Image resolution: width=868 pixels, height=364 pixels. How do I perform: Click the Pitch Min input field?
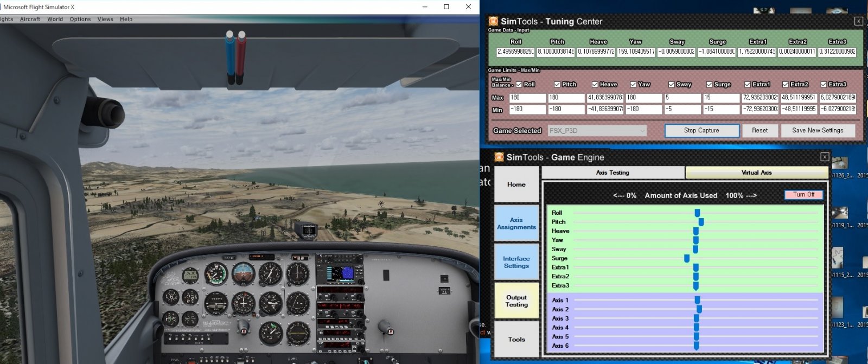[x=566, y=109]
